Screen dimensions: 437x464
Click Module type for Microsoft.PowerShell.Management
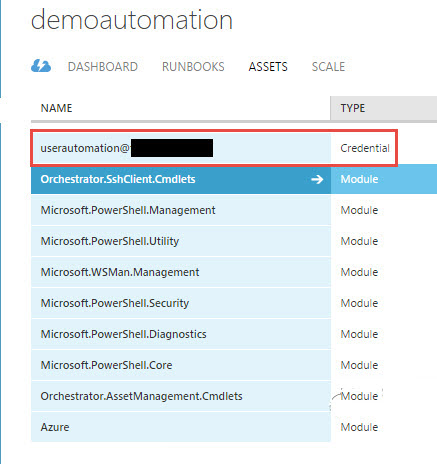tap(359, 210)
